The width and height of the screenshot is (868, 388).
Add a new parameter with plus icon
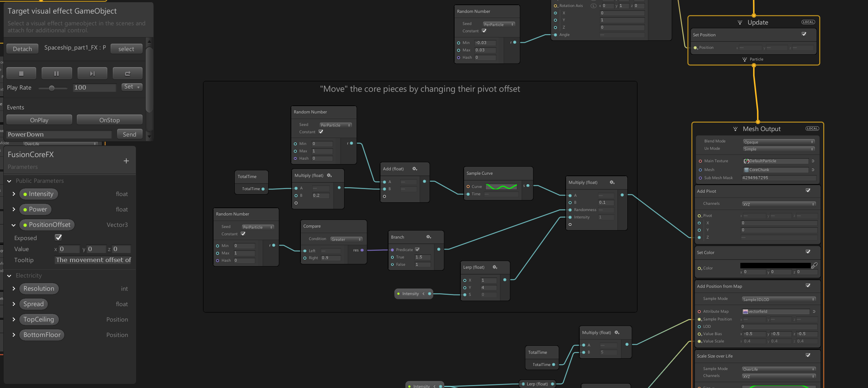(x=126, y=161)
